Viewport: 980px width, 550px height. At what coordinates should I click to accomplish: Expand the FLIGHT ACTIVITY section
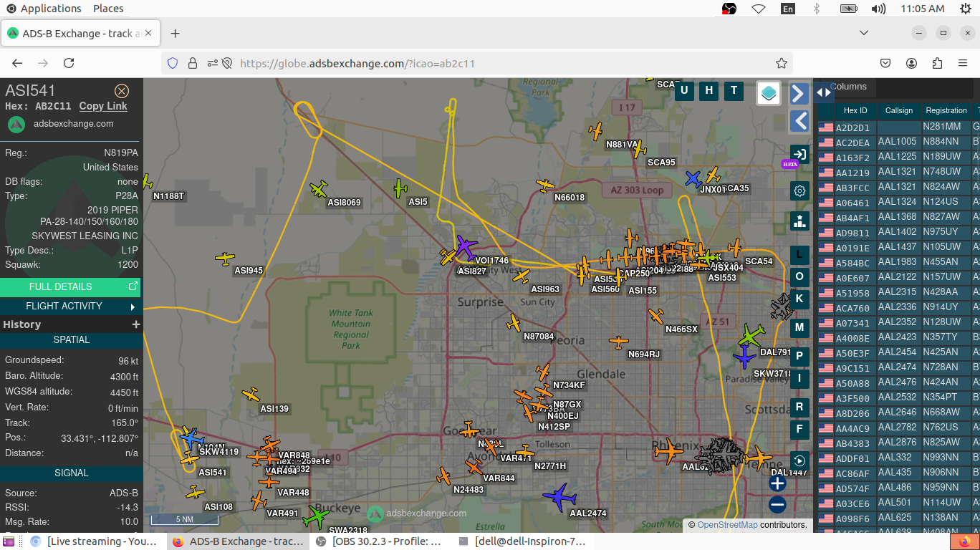[70, 306]
